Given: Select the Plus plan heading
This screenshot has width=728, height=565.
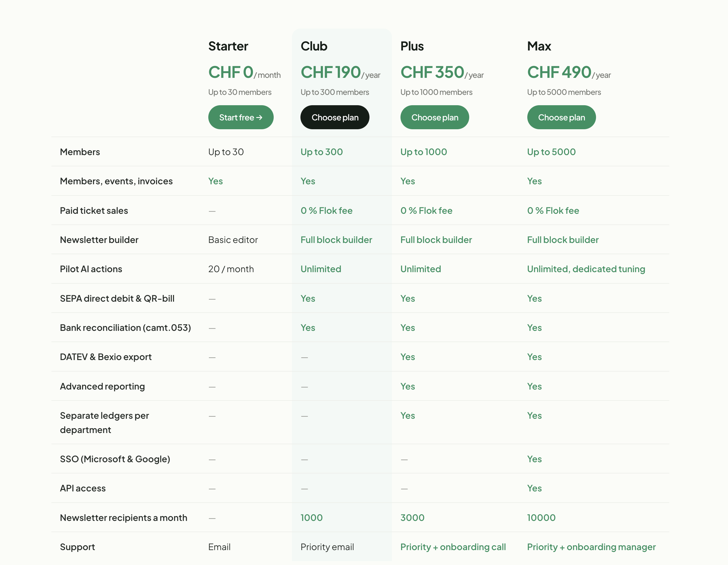Looking at the screenshot, I should [412, 46].
